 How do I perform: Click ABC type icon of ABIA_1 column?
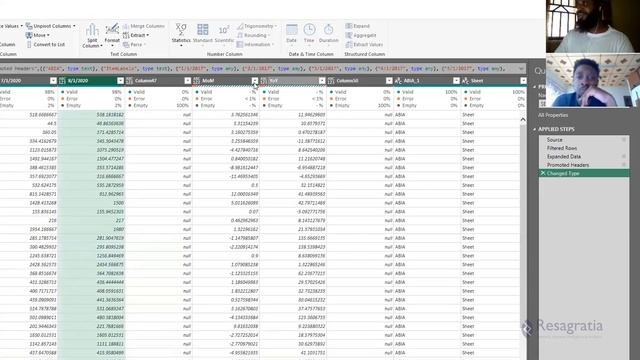pyautogui.click(x=398, y=81)
